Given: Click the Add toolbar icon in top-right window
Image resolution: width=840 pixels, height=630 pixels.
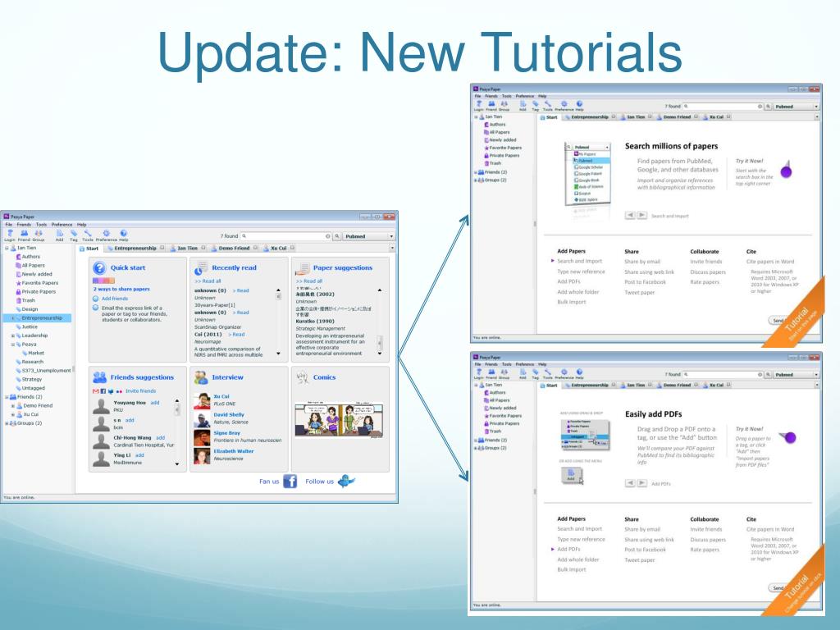Looking at the screenshot, I should coord(523,106).
